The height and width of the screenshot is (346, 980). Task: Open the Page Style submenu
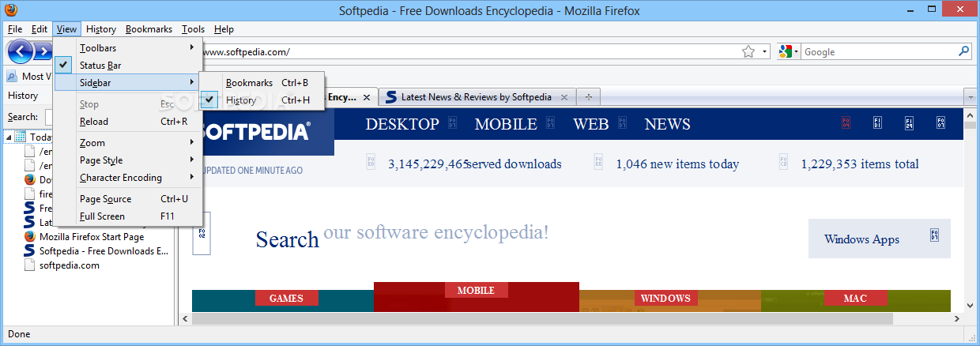129,160
